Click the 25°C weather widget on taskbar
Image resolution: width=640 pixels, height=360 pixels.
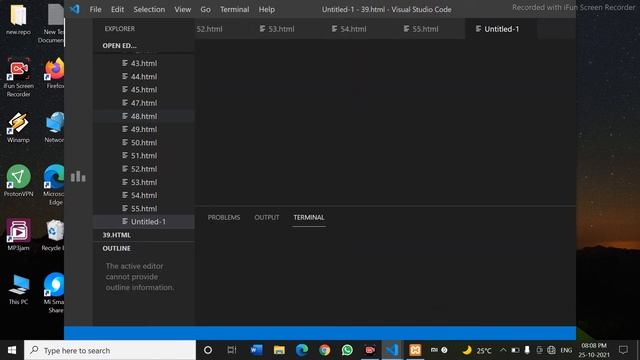477,350
